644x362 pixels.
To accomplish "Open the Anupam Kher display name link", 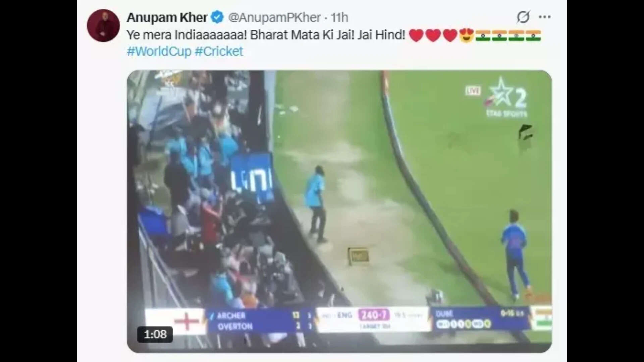I will point(167,17).
